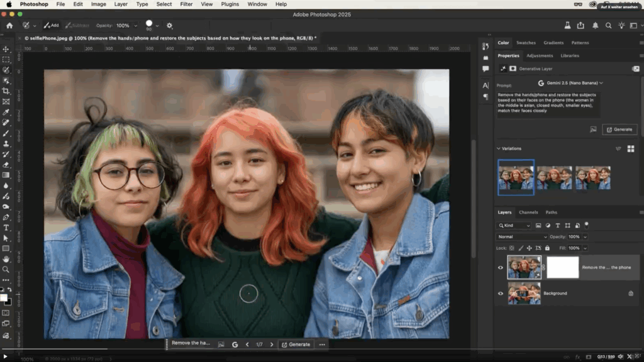Open the Normal blend mode dropdown
This screenshot has height=362, width=644.
[x=522, y=237]
